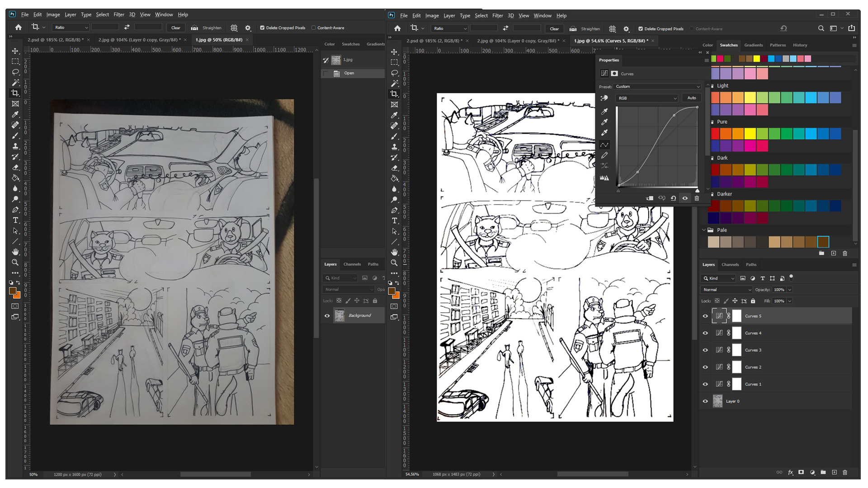This screenshot has height=488, width=868.
Task: Open the Image menu in right window
Action: 432,15
